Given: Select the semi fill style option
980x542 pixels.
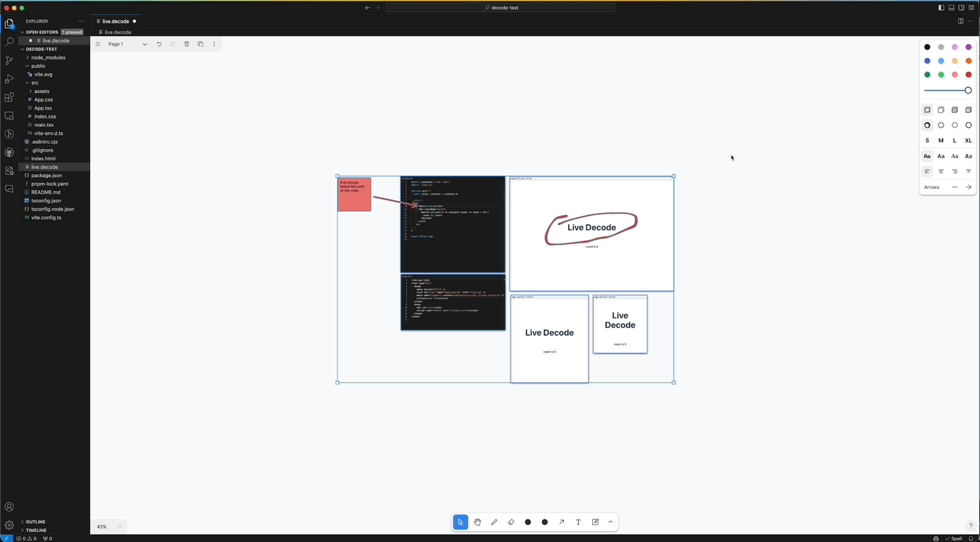Looking at the screenshot, I should pos(941,110).
